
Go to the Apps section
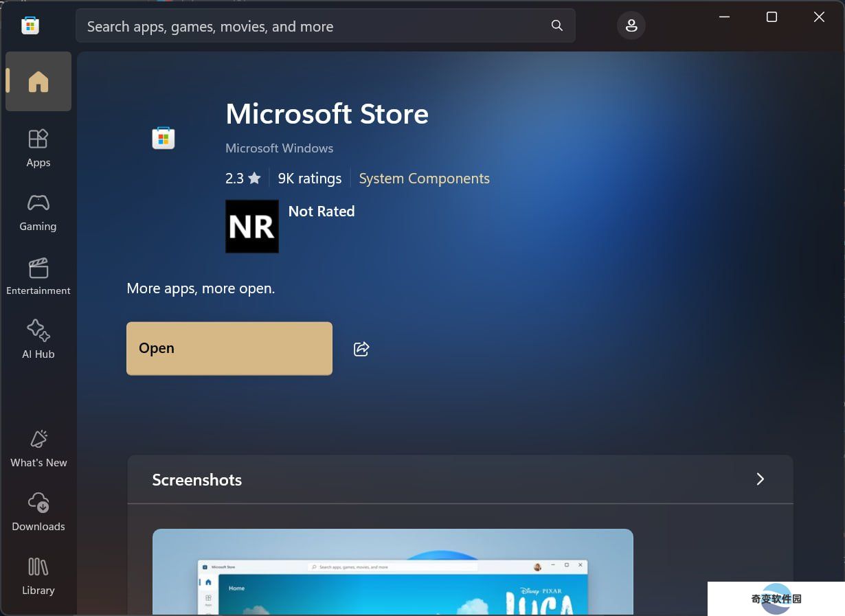coord(38,148)
